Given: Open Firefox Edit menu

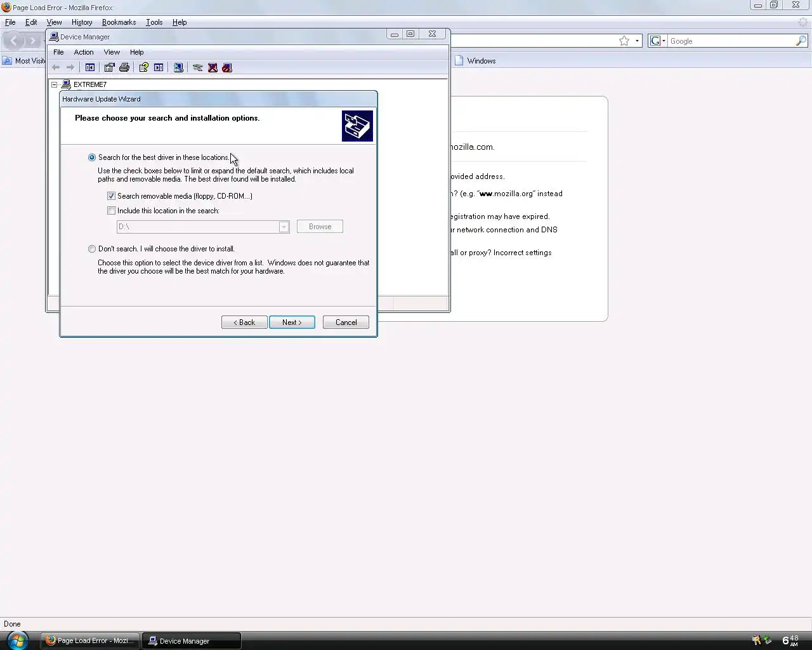Looking at the screenshot, I should pos(31,22).
